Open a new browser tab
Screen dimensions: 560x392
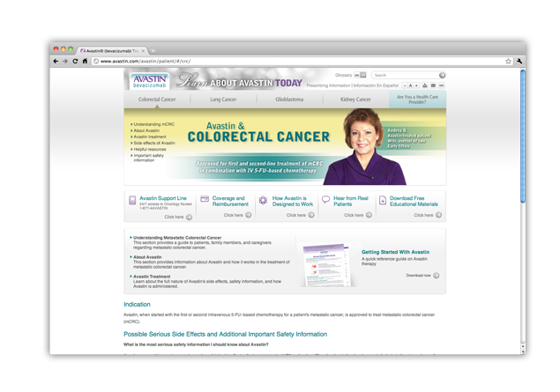coord(153,51)
